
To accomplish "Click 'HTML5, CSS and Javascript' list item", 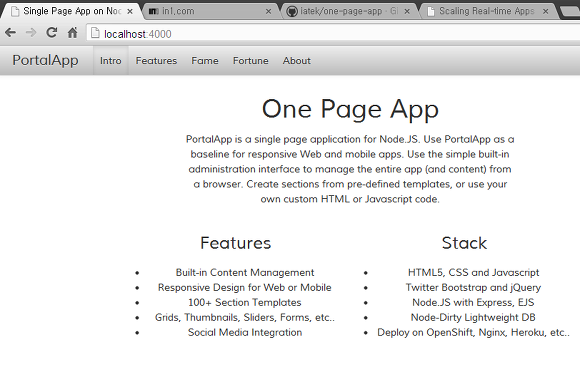I will pos(473,273).
